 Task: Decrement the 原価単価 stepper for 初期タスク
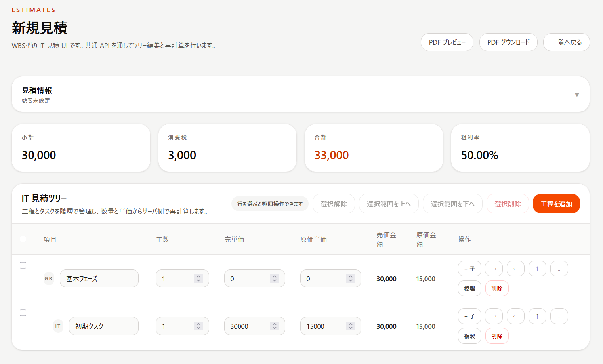(x=350, y=328)
